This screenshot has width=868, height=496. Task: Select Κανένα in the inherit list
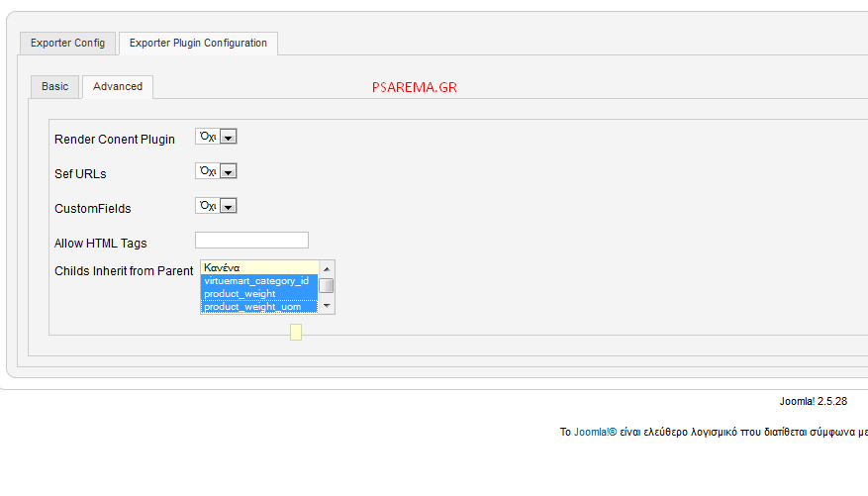click(x=259, y=268)
